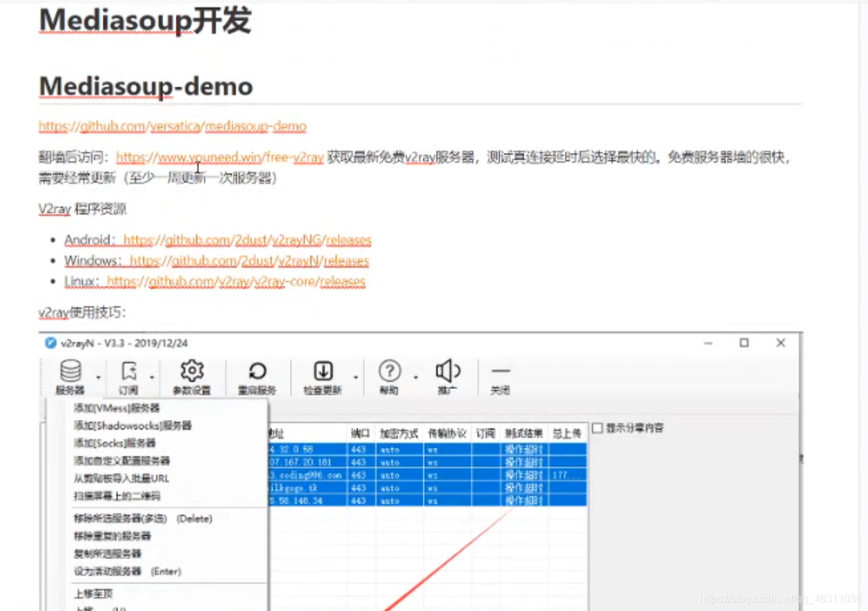Click the 重启服务 restart service icon
The height and width of the screenshot is (611, 868).
point(257,377)
